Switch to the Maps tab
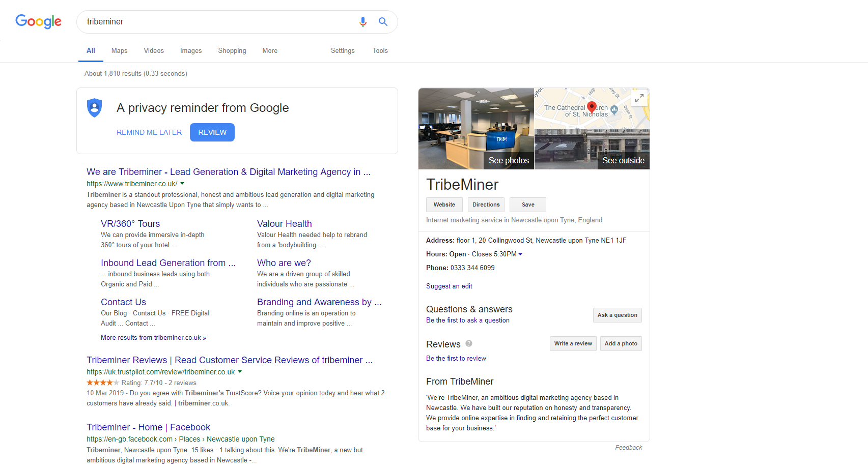Image resolution: width=868 pixels, height=468 pixels. point(119,51)
